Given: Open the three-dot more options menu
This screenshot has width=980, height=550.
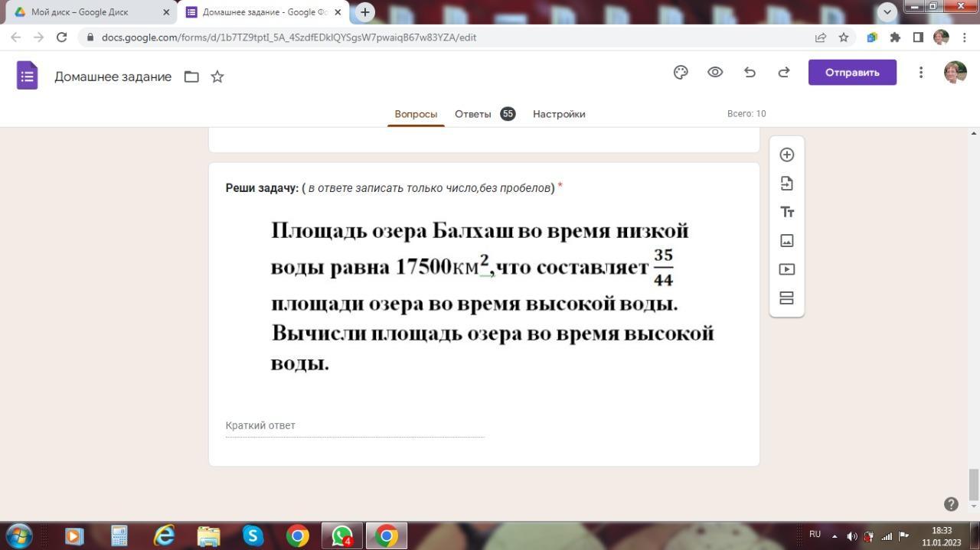Looking at the screenshot, I should click(921, 73).
